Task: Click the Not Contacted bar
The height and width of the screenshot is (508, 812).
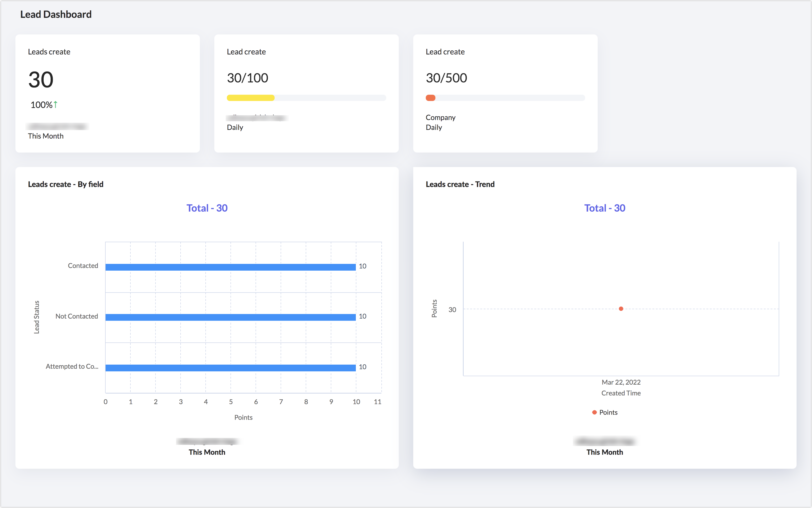Action: point(230,317)
